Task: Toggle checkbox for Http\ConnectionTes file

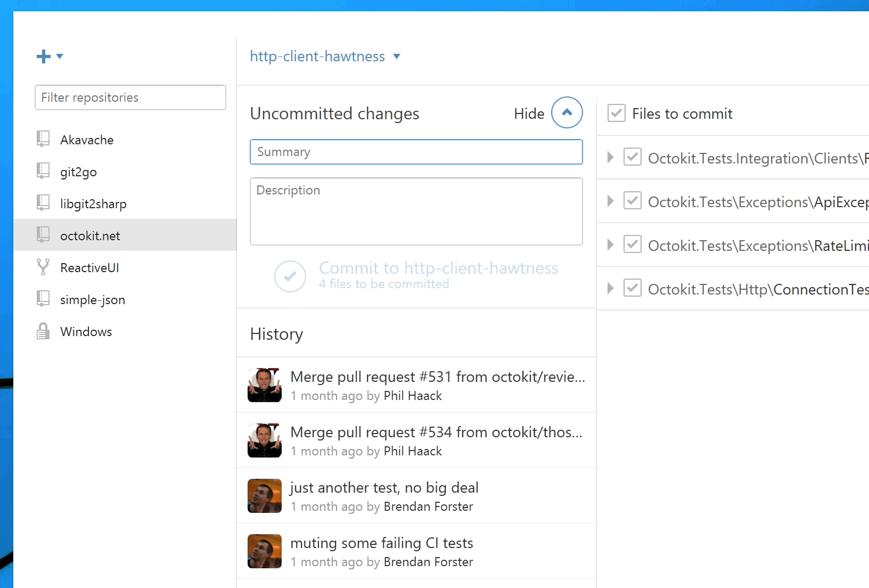Action: [x=633, y=288]
